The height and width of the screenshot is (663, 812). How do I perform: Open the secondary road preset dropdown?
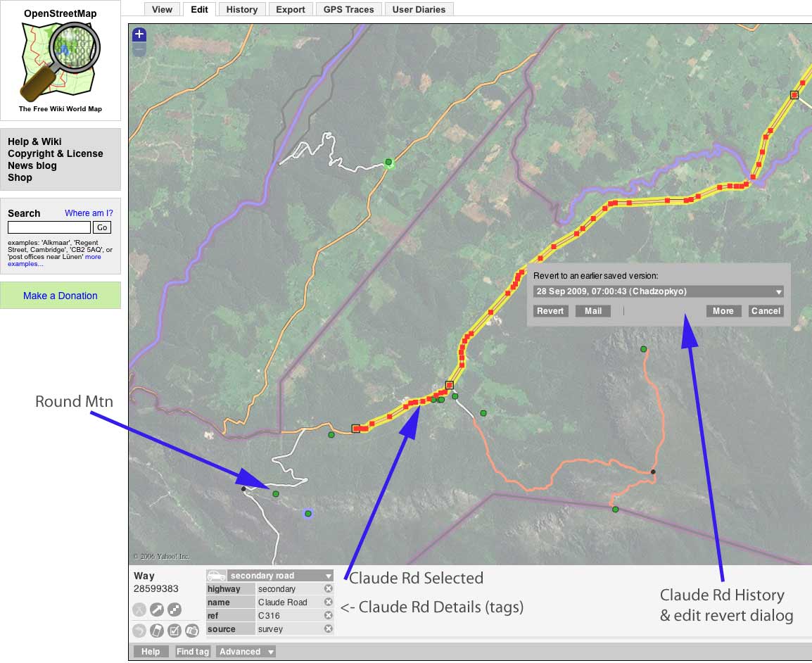[x=280, y=576]
